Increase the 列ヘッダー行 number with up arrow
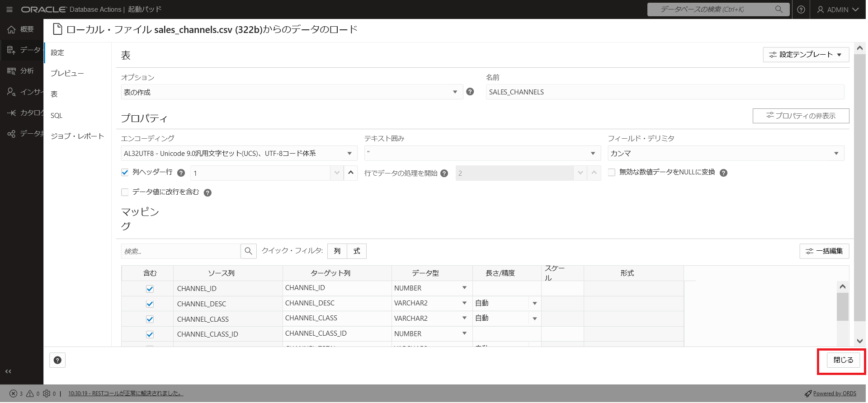Screen dimensions: 868x403 pos(351,173)
